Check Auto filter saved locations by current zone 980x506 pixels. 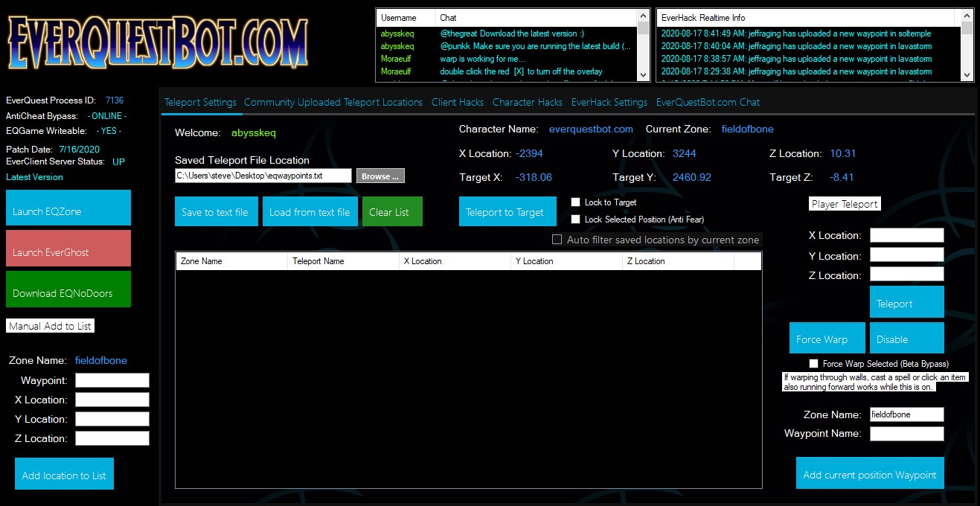pyautogui.click(x=557, y=240)
